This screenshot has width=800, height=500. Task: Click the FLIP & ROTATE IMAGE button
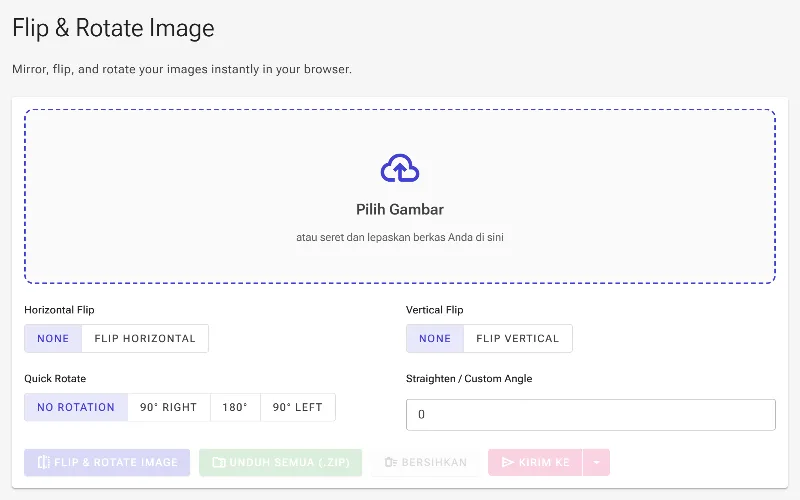tap(107, 462)
